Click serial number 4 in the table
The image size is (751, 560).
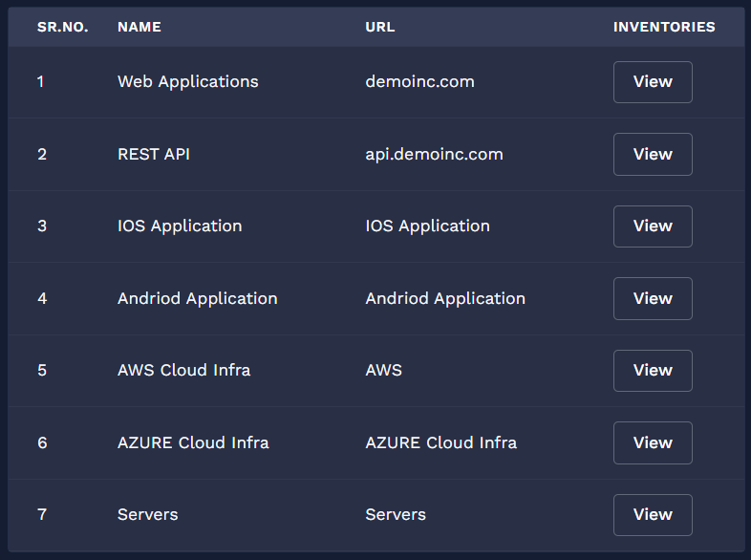click(x=42, y=298)
